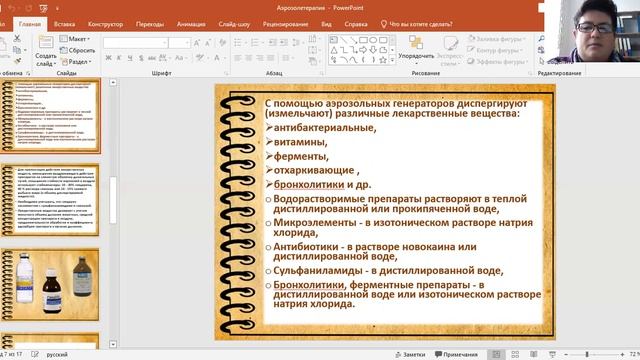Click the Bold Ж button
The image size is (640, 360).
[108, 58]
